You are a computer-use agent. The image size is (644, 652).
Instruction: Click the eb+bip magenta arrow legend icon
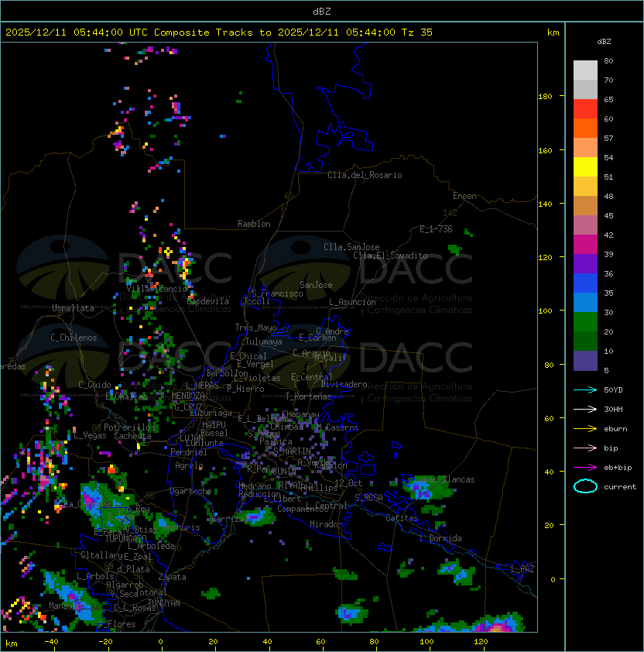[585, 468]
